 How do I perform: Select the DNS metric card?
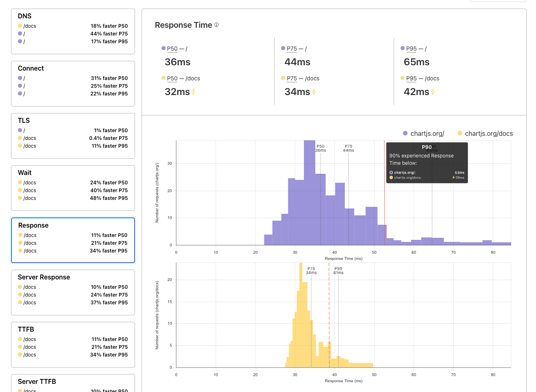coord(73,31)
